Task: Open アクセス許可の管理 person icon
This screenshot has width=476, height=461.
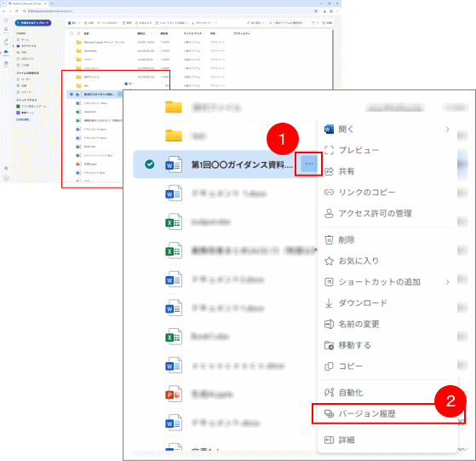Action: [329, 213]
